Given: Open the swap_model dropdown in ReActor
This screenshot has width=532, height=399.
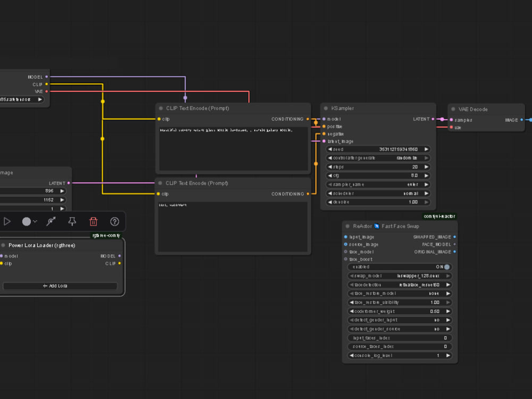Looking at the screenshot, I should (400, 276).
